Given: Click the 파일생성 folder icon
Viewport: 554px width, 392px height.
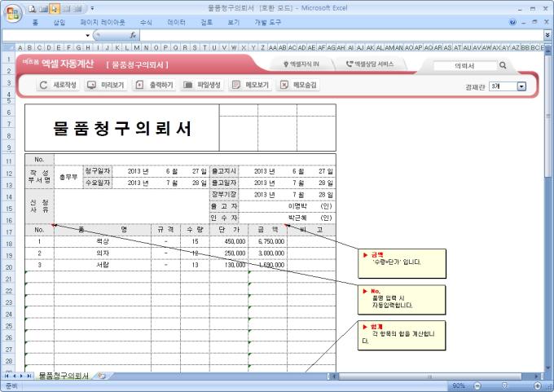Looking at the screenshot, I should point(187,85).
